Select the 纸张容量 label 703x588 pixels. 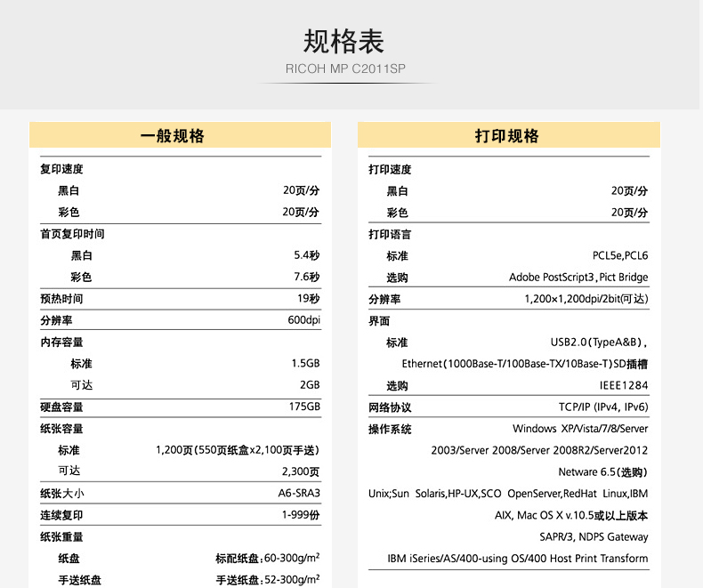coord(61,429)
